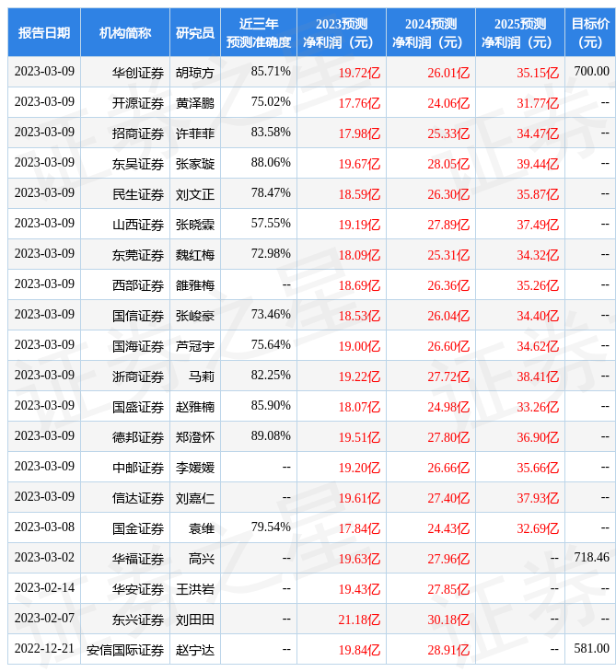Select the 718.46 target price value

pyautogui.click(x=591, y=557)
